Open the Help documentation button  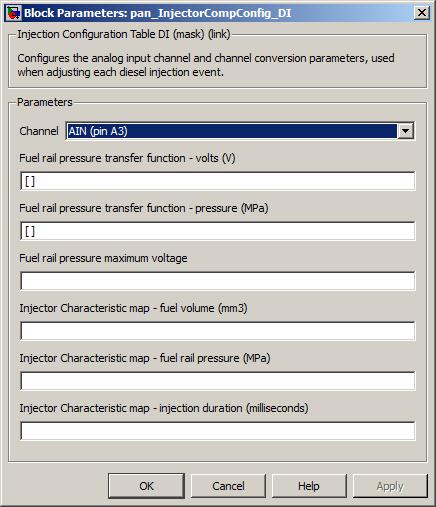[309, 486]
